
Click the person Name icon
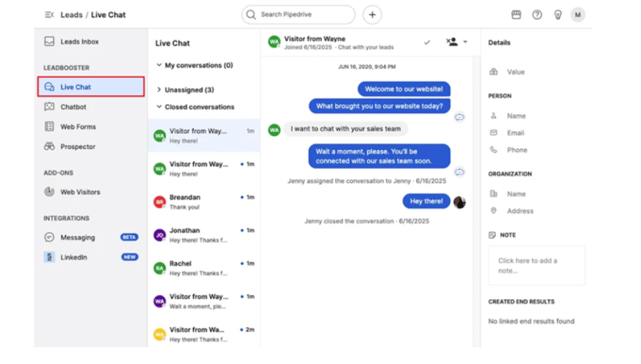click(x=494, y=116)
